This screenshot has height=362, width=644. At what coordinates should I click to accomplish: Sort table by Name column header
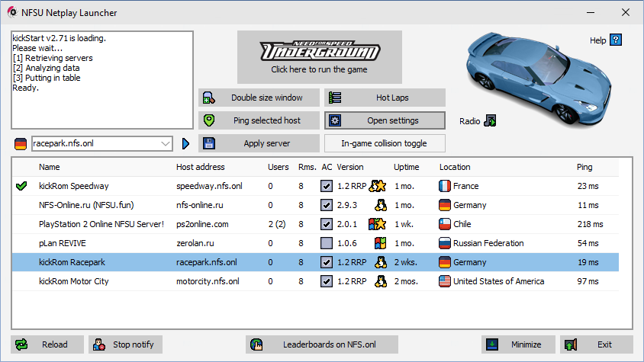click(50, 167)
